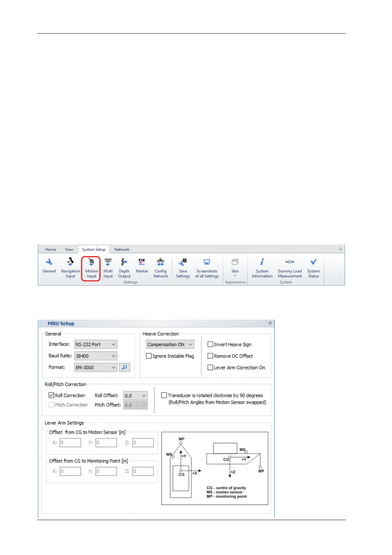Click Monitoring Point offset X field
The width and height of the screenshot is (392, 555).
pyautogui.click(x=70, y=471)
